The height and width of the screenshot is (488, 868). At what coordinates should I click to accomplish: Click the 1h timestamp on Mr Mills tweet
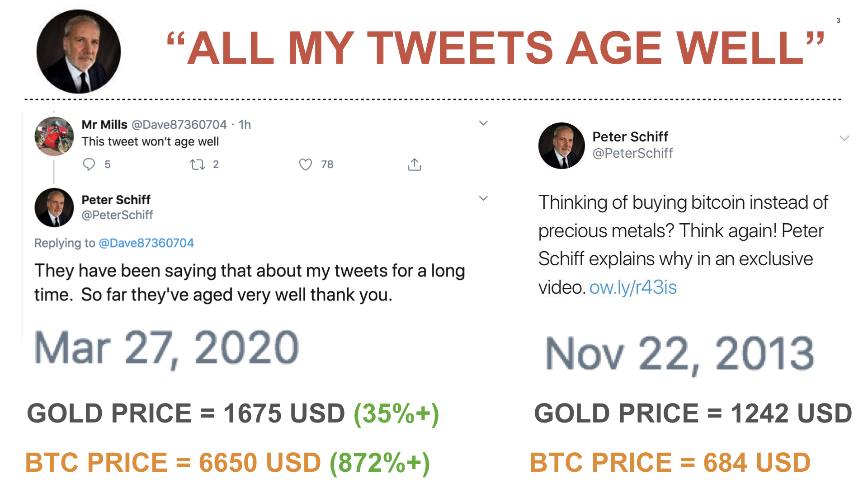[245, 124]
